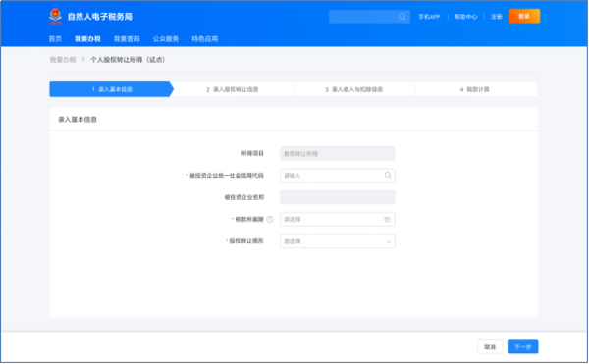Click 个人股权转让所得（试点）breadcrumb text
This screenshot has height=364, width=589.
click(128, 60)
